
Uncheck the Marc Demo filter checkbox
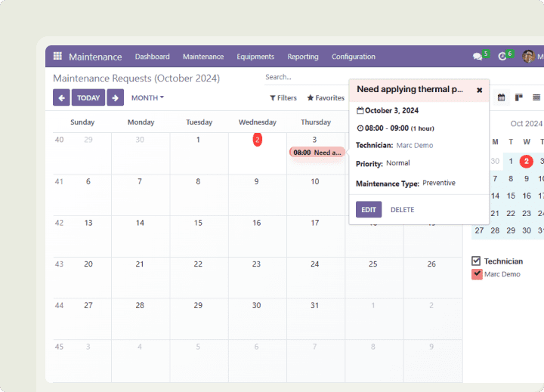[477, 273]
